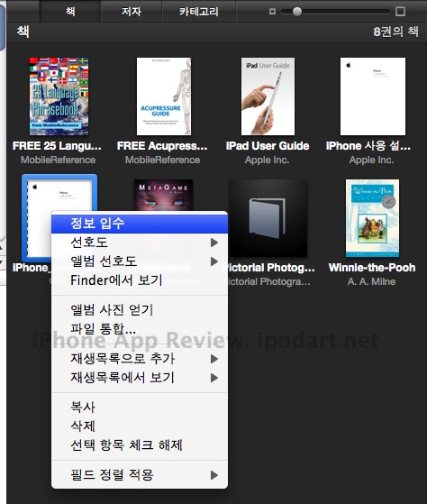Image resolution: width=427 pixels, height=504 pixels.
Task: Switch to the 카테고리 tab
Action: tap(199, 11)
